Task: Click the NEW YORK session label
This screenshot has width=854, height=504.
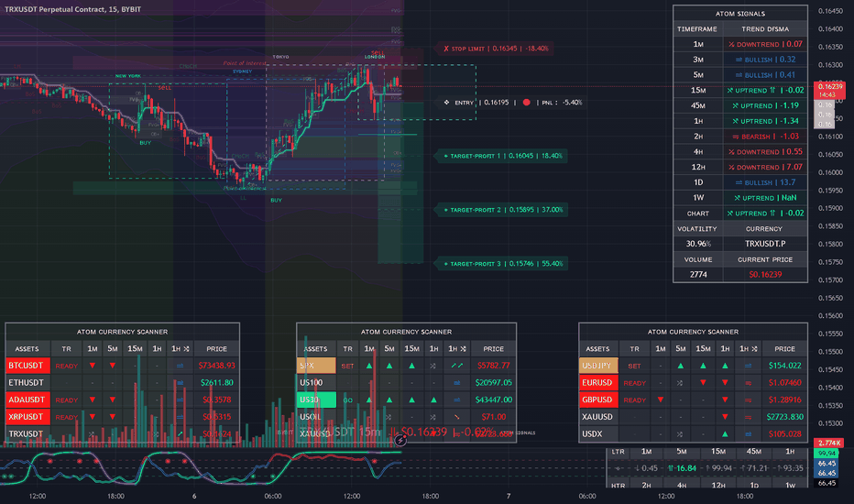Action: point(128,76)
